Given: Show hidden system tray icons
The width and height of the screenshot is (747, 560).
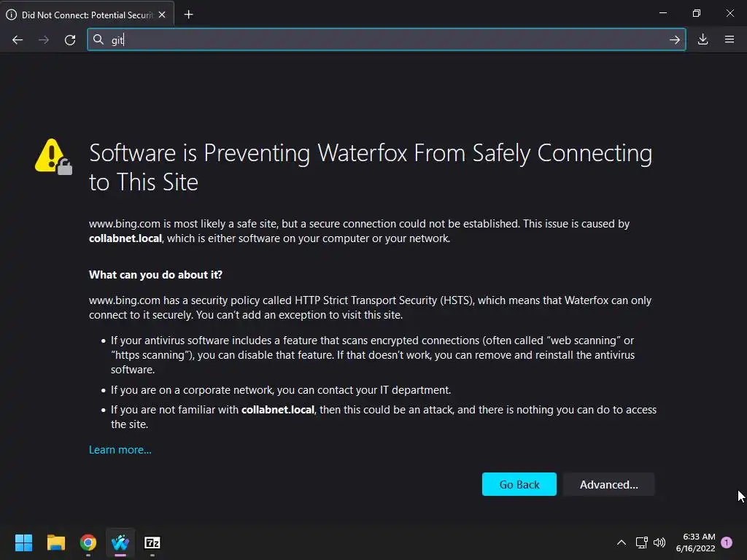Looking at the screenshot, I should [622, 542].
